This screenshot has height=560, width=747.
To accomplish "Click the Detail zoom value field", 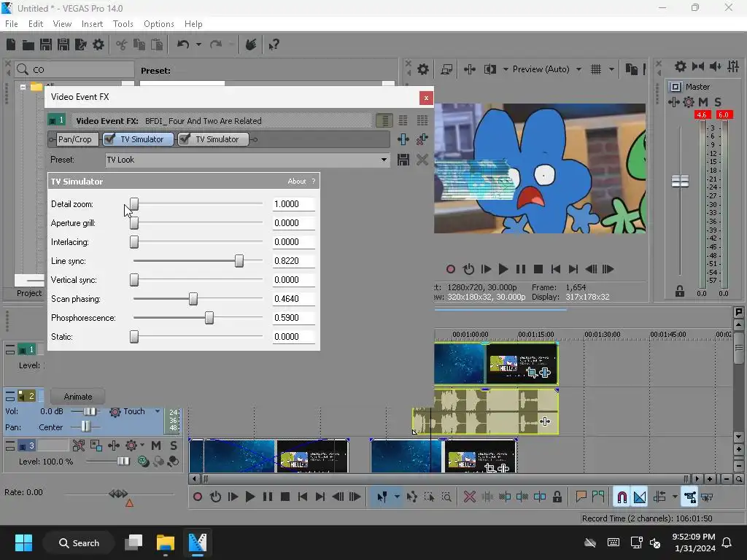I will [x=293, y=204].
